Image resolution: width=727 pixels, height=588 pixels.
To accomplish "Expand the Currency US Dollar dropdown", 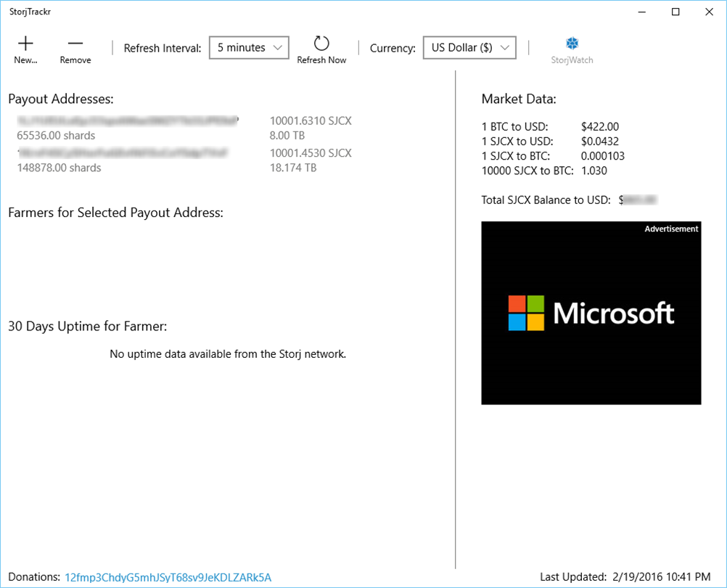I will 469,48.
